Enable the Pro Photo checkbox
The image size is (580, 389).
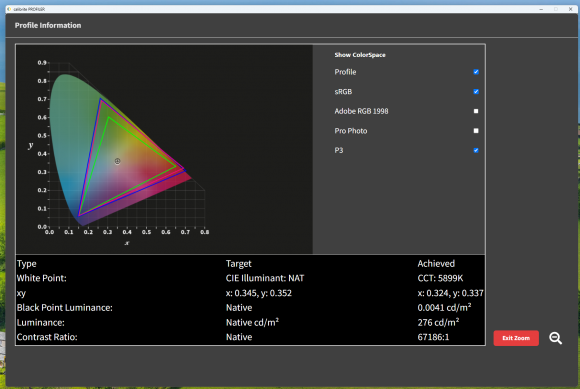point(476,131)
